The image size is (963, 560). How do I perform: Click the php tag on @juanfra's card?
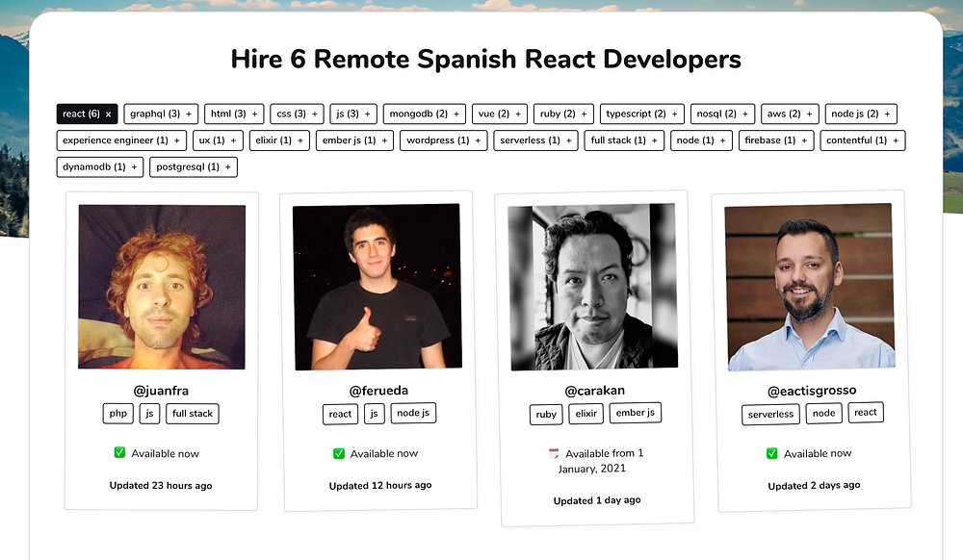tap(117, 414)
